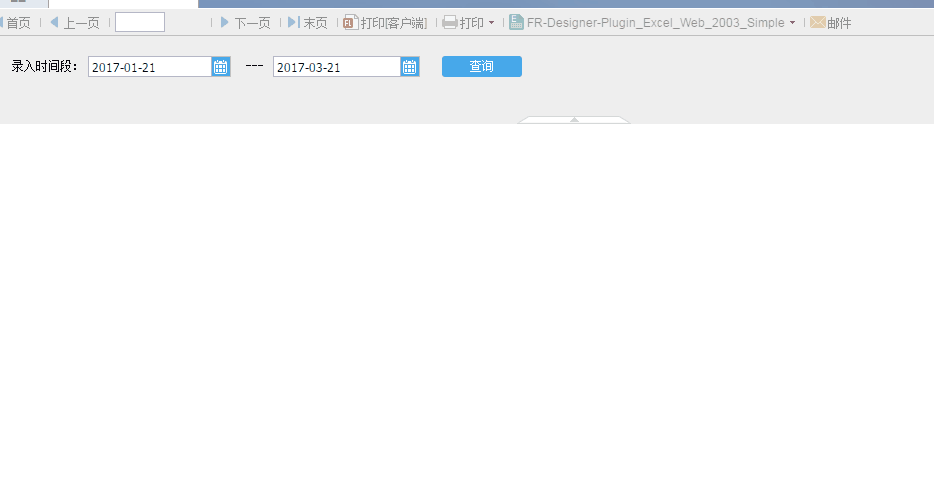The height and width of the screenshot is (487, 934).
Task: Open calendar picker for the end date
Action: pyautogui.click(x=410, y=67)
